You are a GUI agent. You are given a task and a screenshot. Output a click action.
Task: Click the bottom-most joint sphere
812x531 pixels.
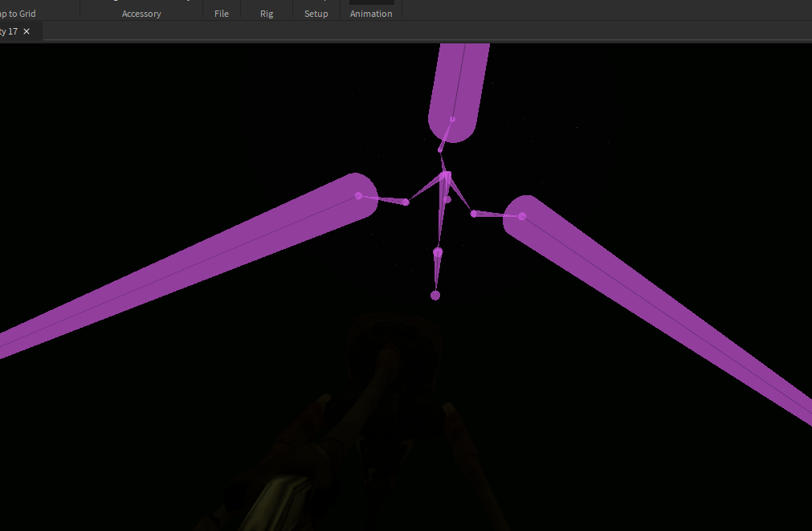click(435, 295)
